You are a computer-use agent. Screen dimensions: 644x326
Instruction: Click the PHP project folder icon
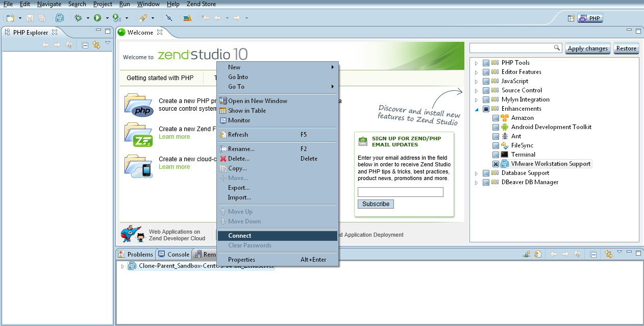coord(139,105)
